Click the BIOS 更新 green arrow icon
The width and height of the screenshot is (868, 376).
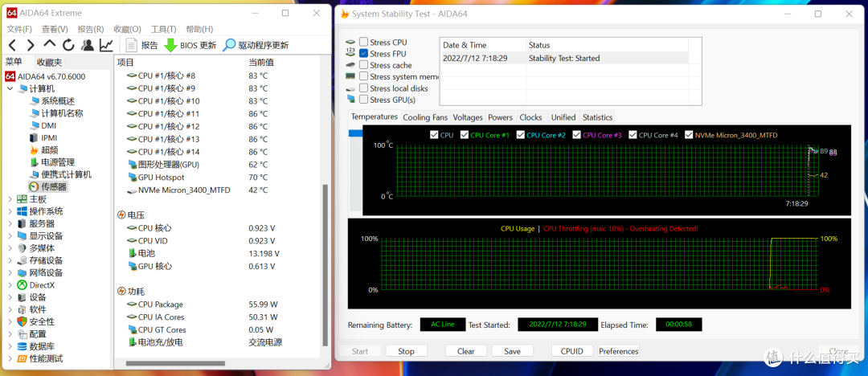click(170, 46)
